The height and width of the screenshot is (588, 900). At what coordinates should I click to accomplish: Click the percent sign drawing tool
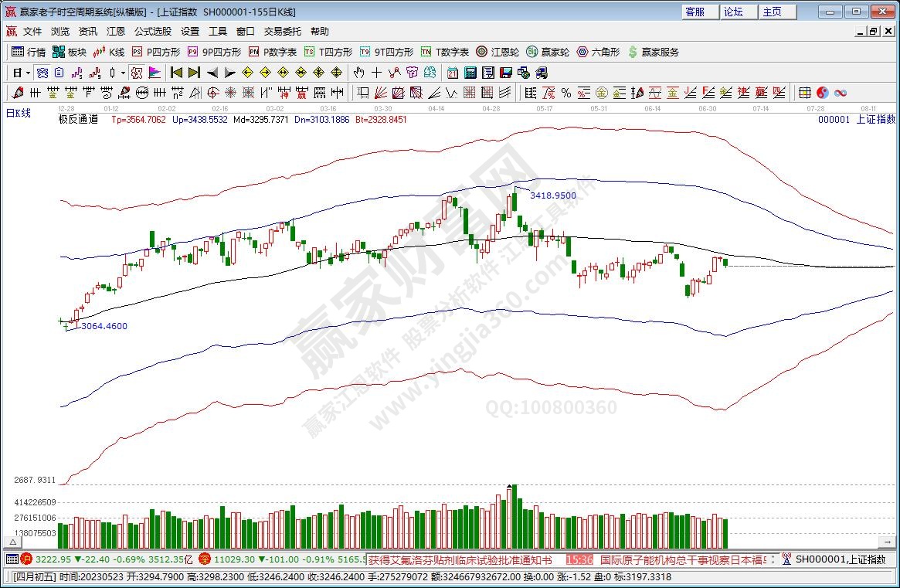(565, 93)
